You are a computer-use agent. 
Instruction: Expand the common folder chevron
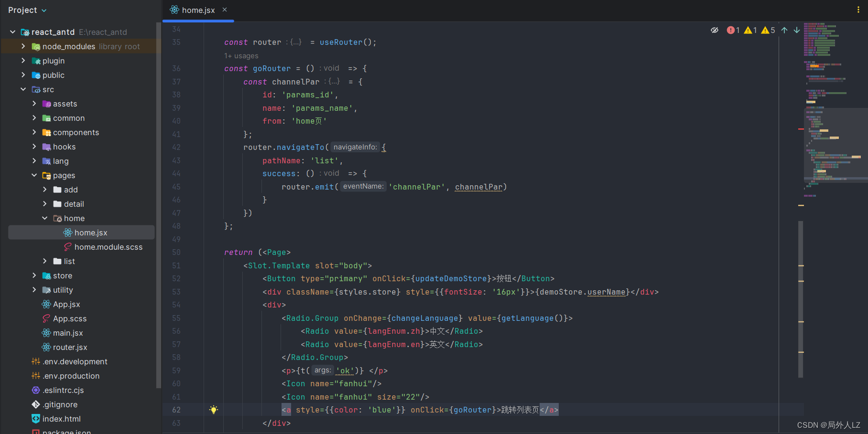[34, 118]
